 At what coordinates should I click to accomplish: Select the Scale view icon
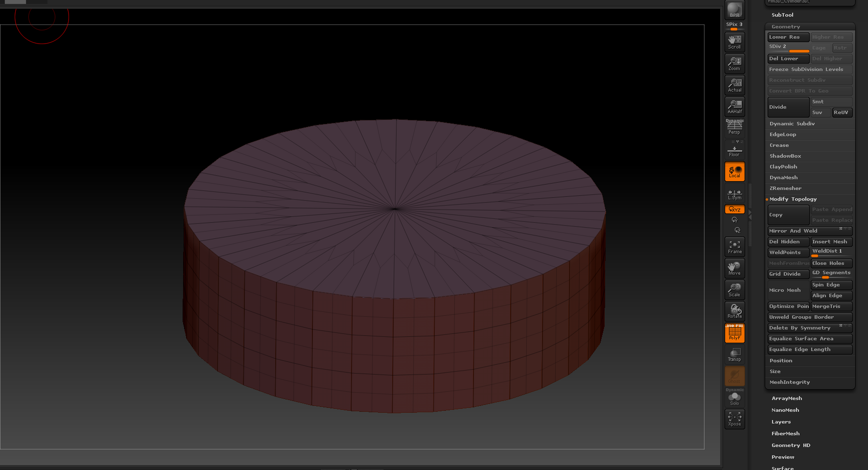734,290
